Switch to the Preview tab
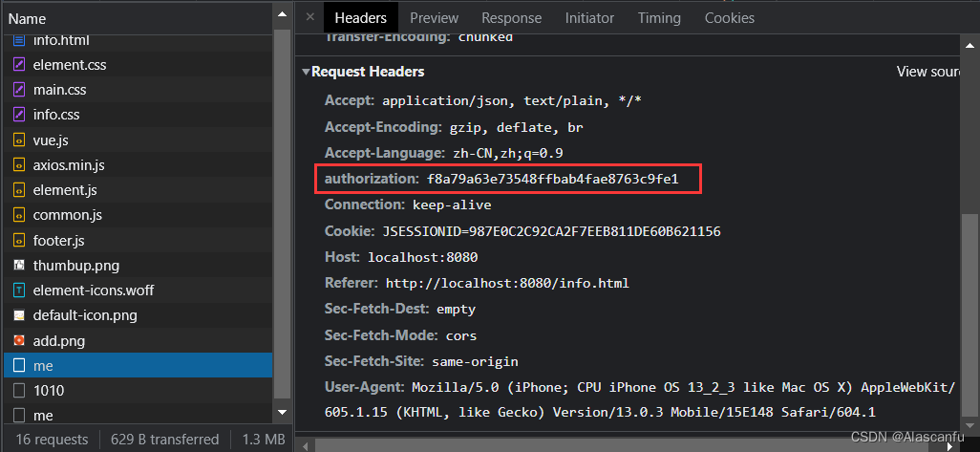 click(x=434, y=18)
